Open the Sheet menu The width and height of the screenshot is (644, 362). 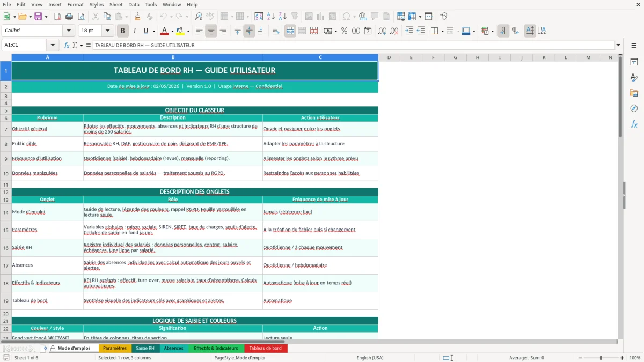[116, 4]
